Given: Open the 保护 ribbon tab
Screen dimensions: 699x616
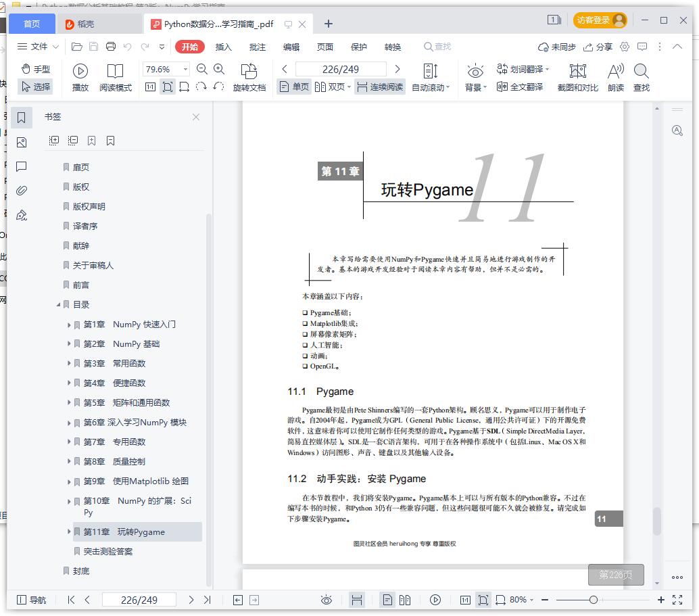Looking at the screenshot, I should click(359, 47).
